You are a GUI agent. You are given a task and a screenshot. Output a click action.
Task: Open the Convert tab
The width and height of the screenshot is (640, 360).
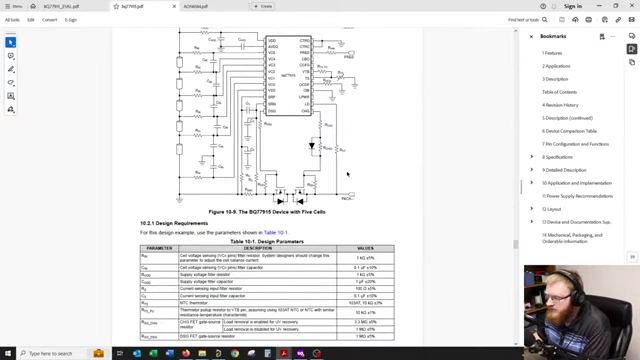(49, 20)
